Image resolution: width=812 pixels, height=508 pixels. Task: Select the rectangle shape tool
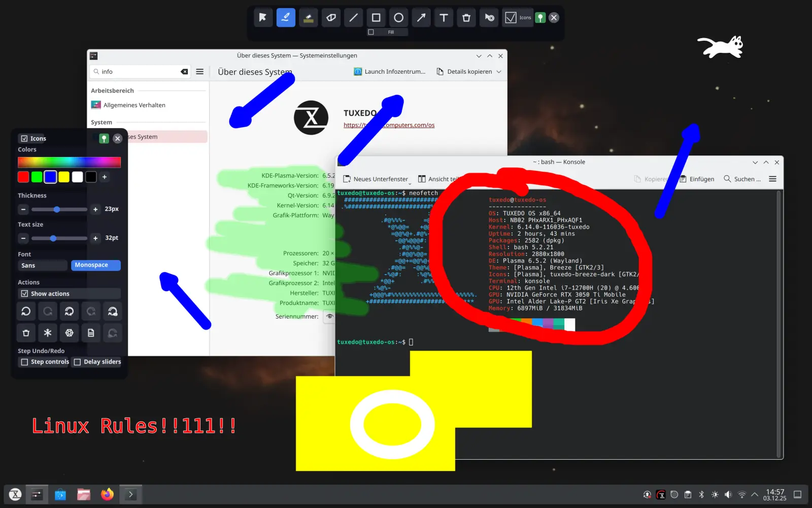376,17
